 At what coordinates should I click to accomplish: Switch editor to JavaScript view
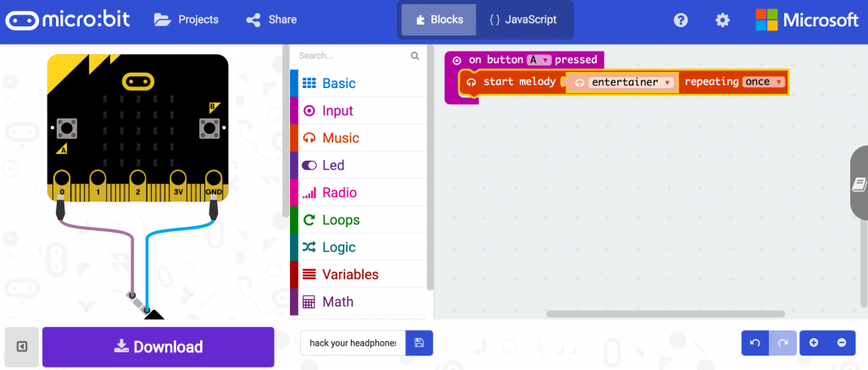tap(523, 19)
